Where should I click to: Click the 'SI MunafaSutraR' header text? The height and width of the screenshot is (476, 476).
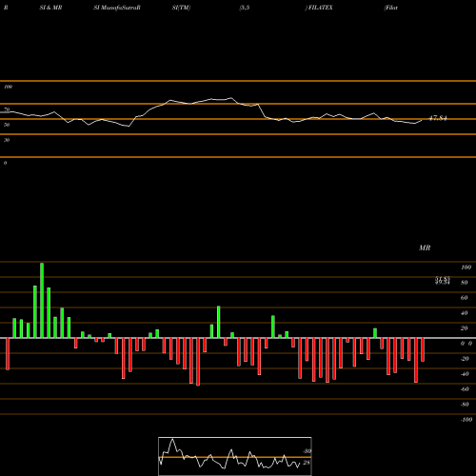pos(117,8)
